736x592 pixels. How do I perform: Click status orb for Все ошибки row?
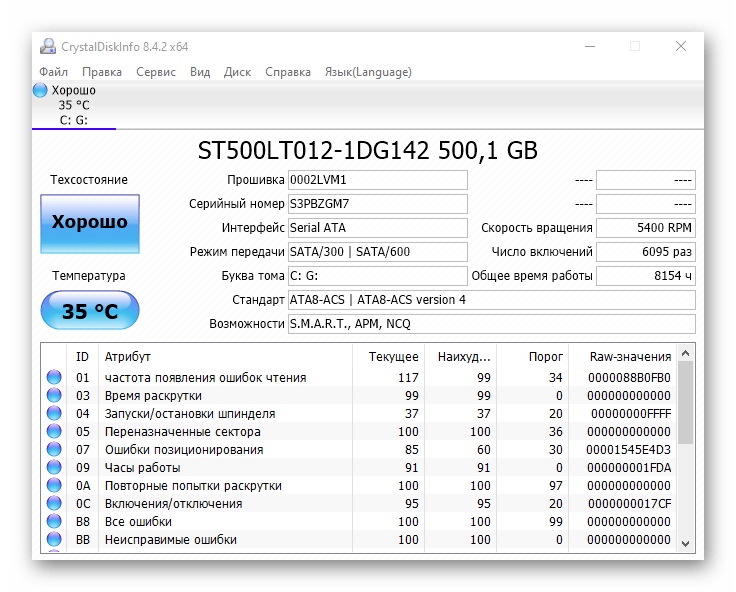pos(54,521)
